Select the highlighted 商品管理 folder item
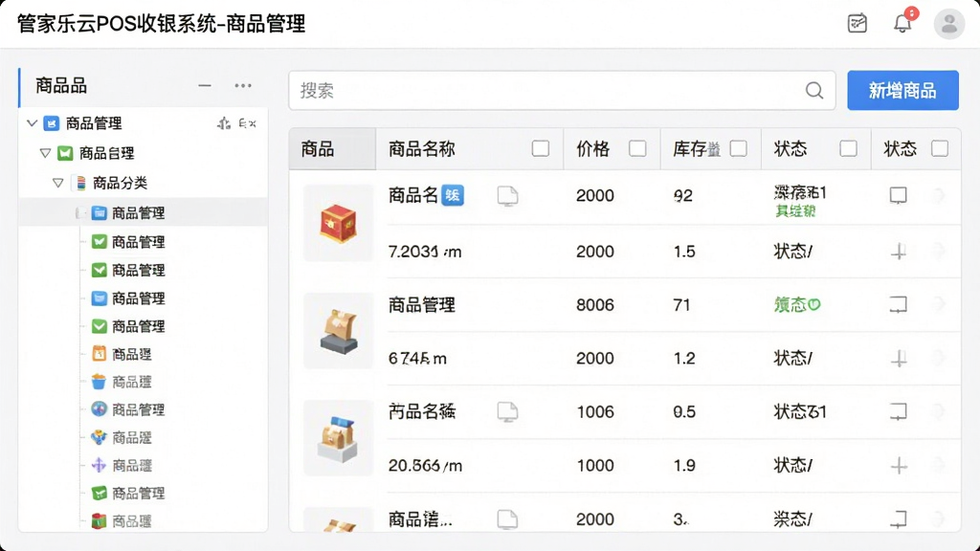The height and width of the screenshot is (551, 980). [144, 213]
